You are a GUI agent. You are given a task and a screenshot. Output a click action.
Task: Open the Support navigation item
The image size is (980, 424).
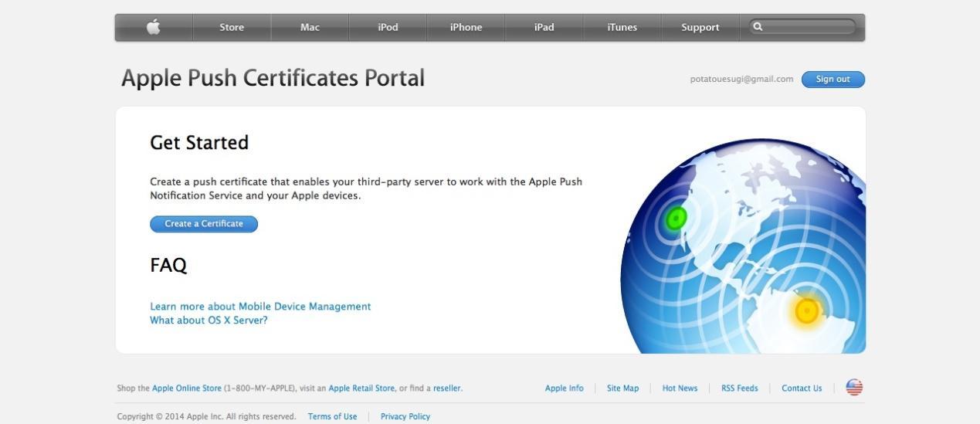click(700, 27)
